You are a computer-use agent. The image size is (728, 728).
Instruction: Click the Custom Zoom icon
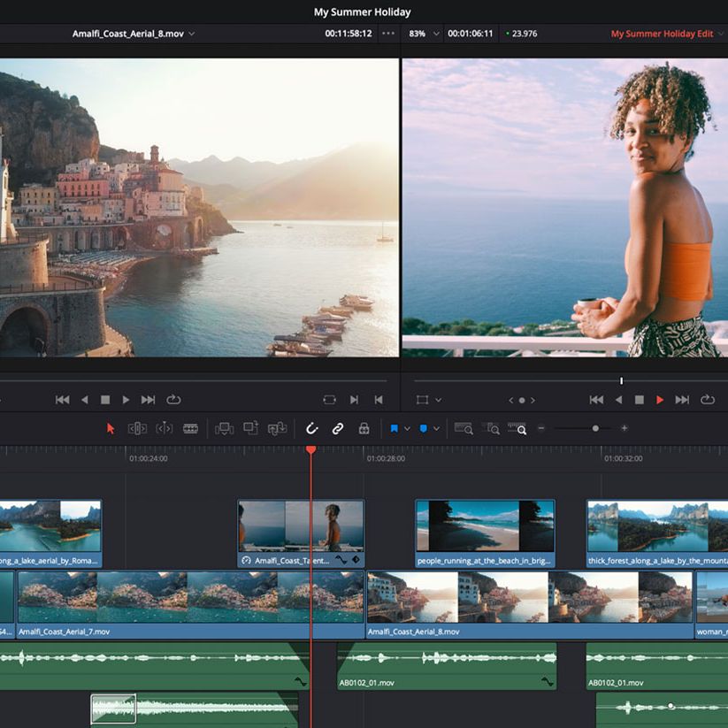517,428
